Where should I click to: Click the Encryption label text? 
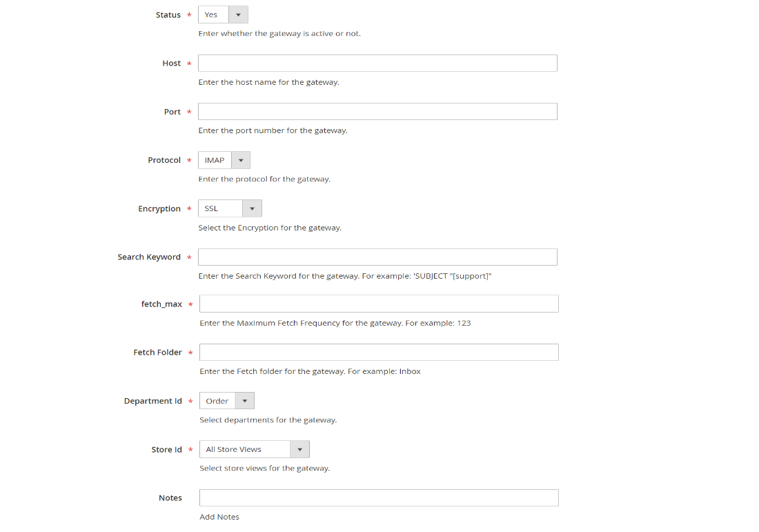pos(159,208)
